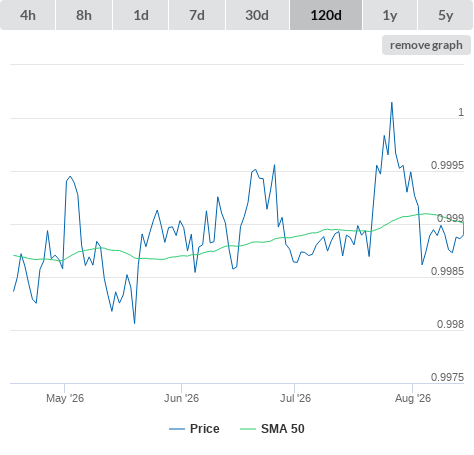Switch to the 8h time range
Image resolution: width=474 pixels, height=455 pixels.
[x=84, y=15]
